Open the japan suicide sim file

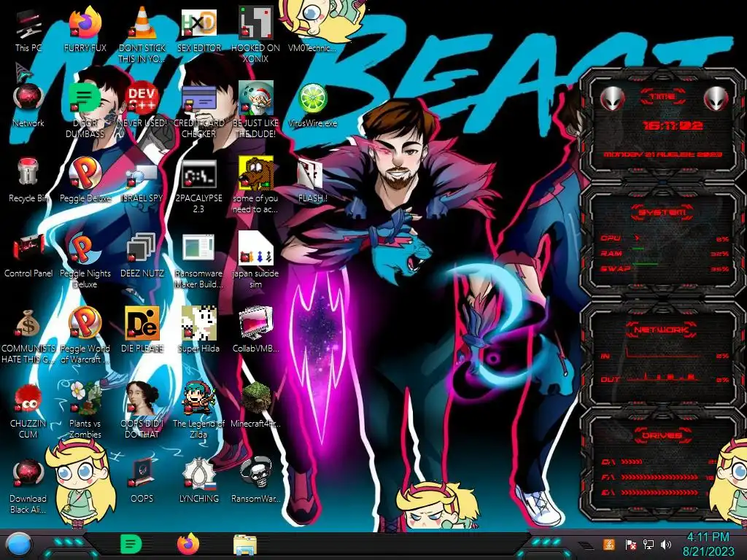(x=255, y=261)
